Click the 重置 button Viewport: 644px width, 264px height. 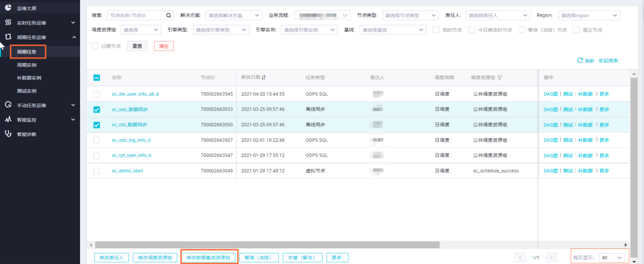click(x=137, y=46)
